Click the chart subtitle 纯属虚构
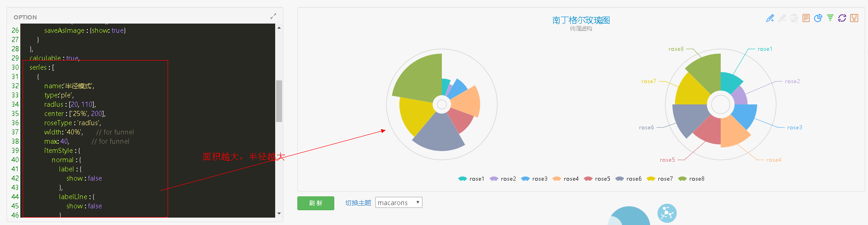Viewport: 868px width, 225px height. [x=581, y=29]
